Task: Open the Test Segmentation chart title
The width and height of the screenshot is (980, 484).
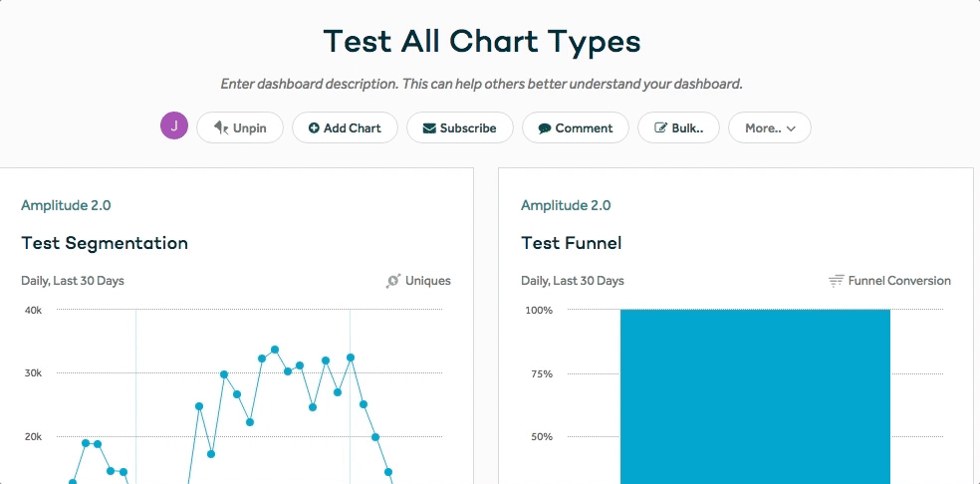Action: (105, 243)
